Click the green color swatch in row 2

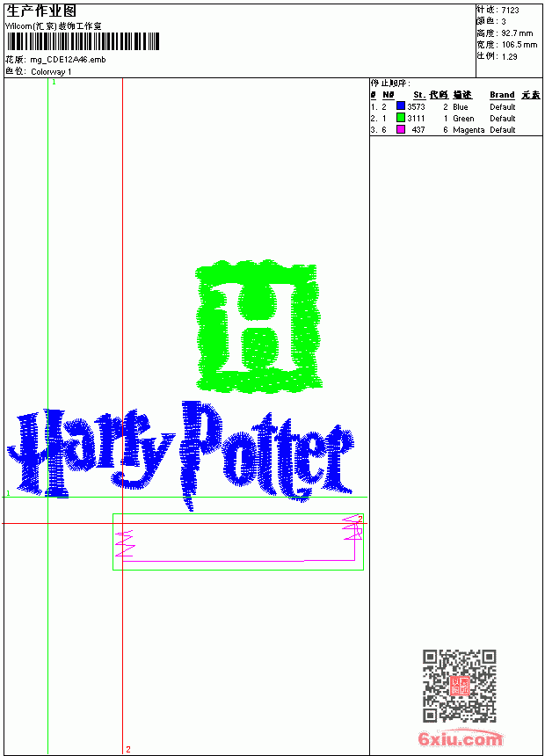pos(400,117)
